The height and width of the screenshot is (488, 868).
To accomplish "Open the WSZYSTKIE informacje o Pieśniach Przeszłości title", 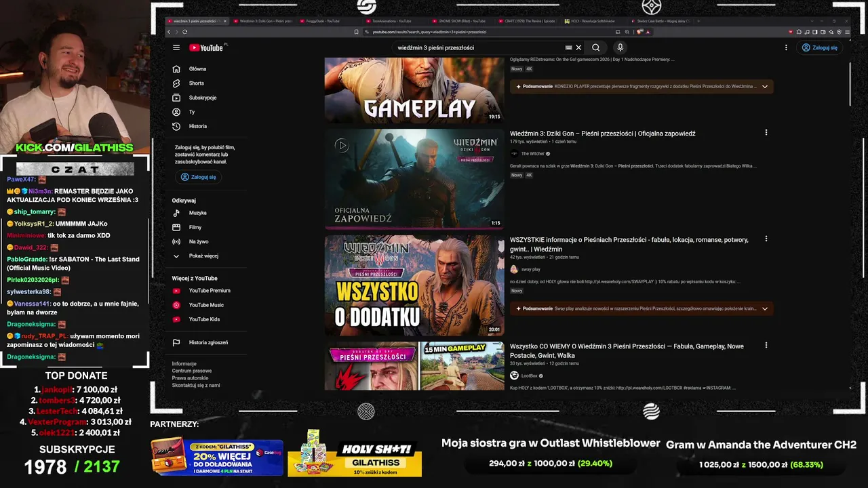I will pos(629,245).
